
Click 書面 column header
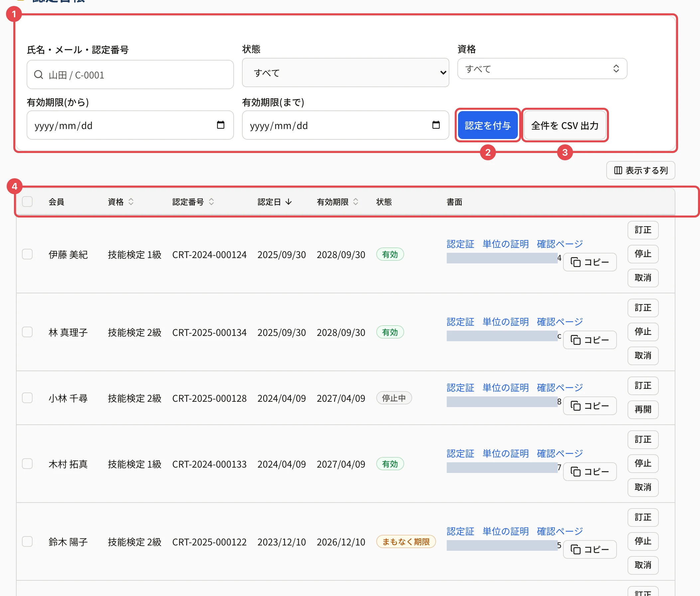[x=454, y=202]
